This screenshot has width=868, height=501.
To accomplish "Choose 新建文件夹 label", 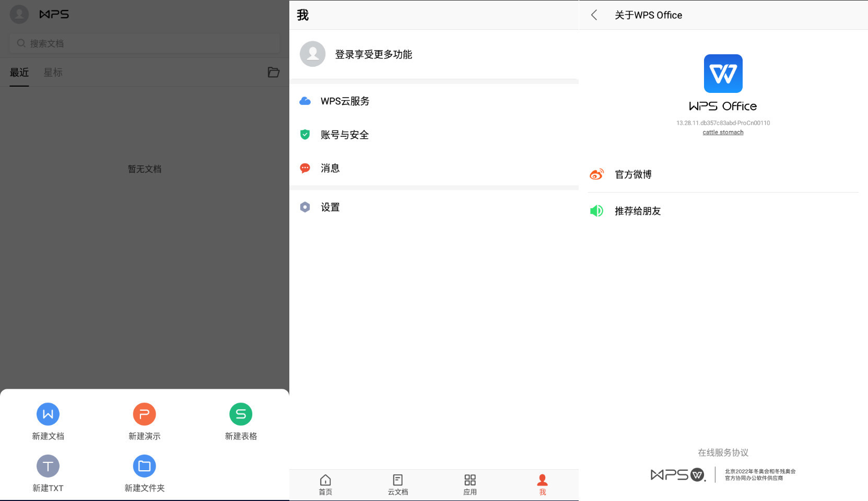I will point(145,488).
